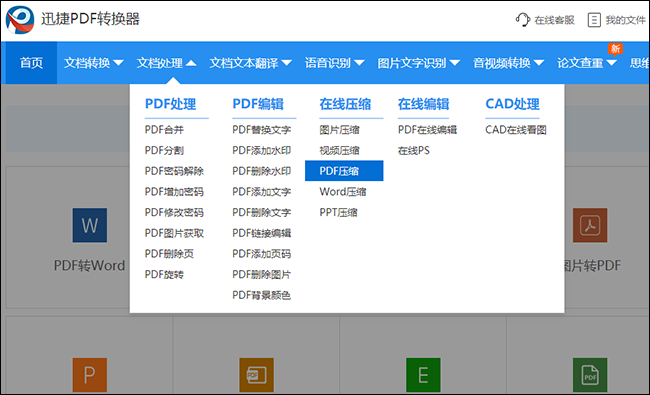Choose 图片压缩 from the menu
650x395 pixels.
click(340, 130)
